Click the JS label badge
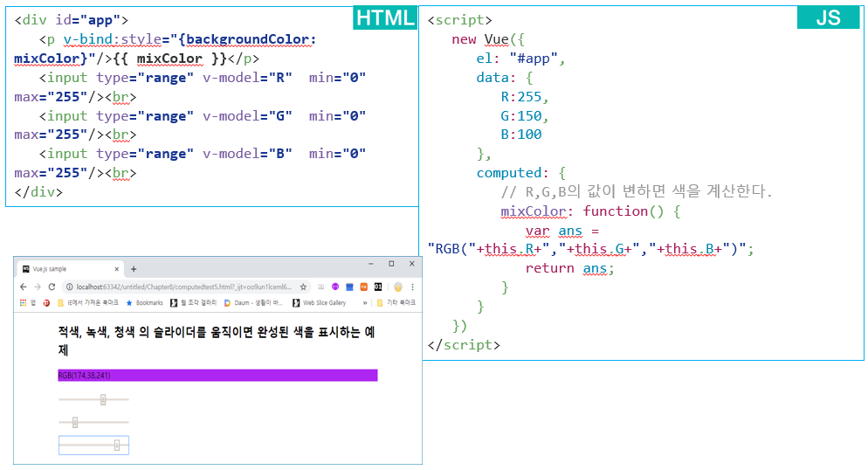868x470 pixels. (x=828, y=18)
